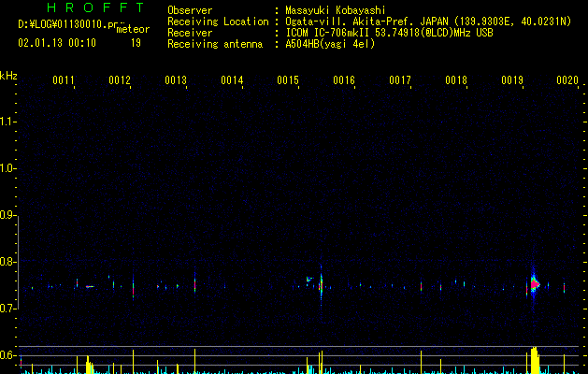Click the 0.8 kHz frequency label

point(7,262)
